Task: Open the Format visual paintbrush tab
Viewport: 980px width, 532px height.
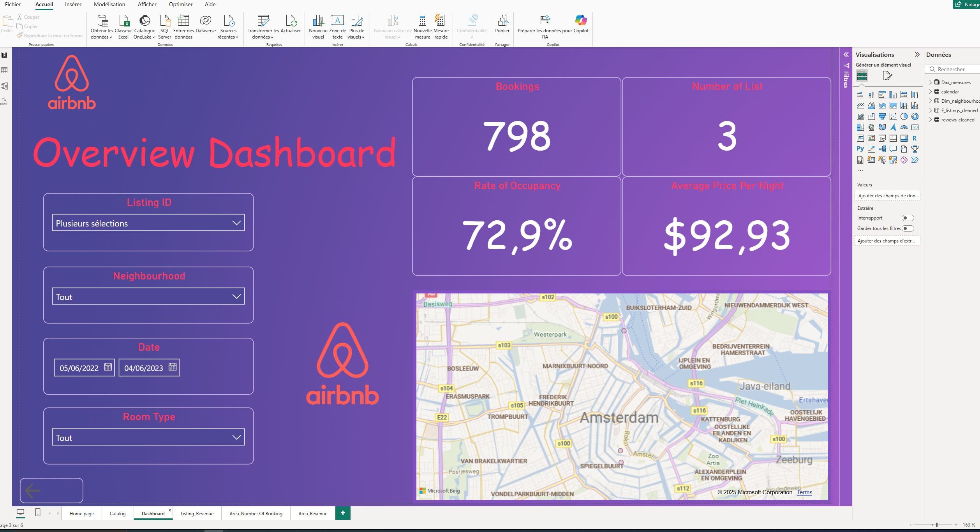Action: [x=887, y=75]
